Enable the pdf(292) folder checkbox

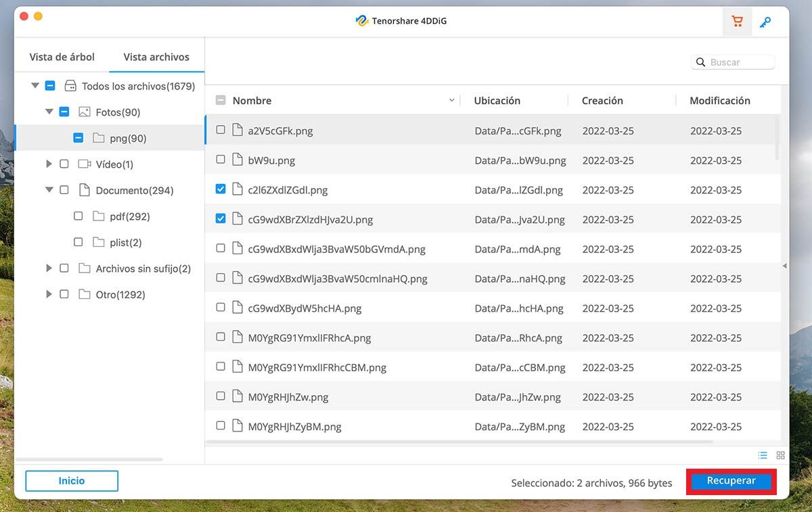pyautogui.click(x=78, y=216)
